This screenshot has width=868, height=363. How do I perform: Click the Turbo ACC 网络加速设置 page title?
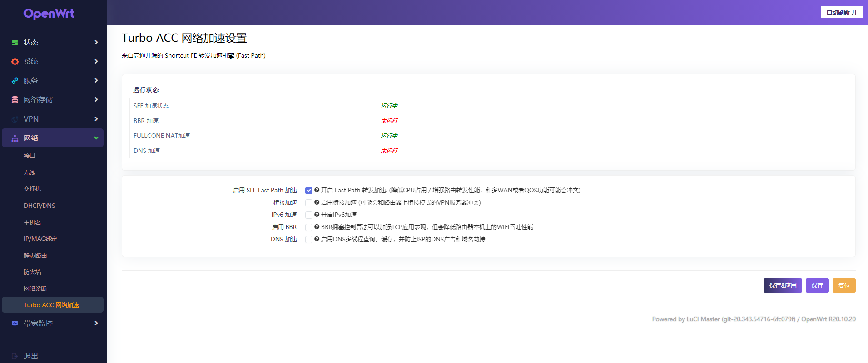(184, 38)
